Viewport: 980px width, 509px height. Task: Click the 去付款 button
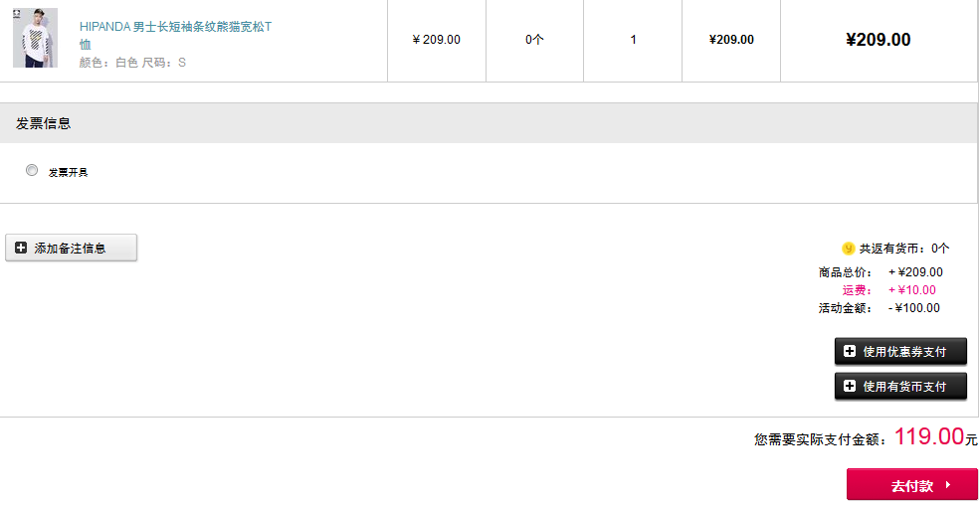[x=912, y=484]
